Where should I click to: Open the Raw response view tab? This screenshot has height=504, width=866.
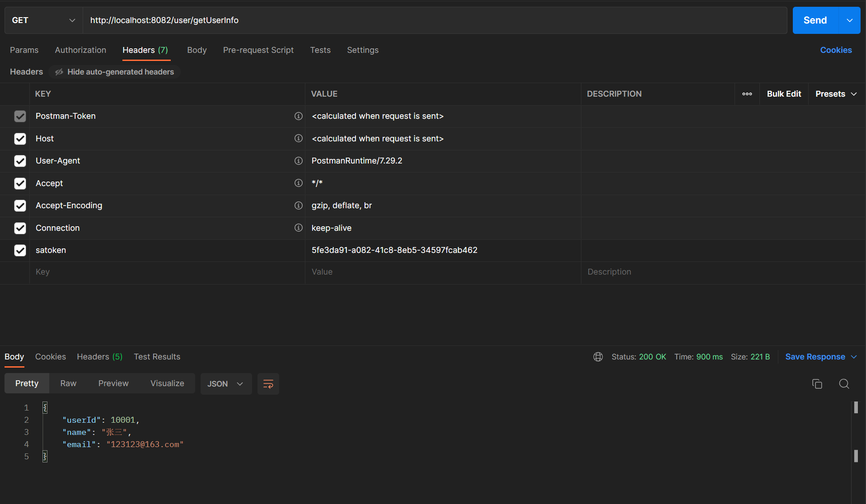(68, 383)
